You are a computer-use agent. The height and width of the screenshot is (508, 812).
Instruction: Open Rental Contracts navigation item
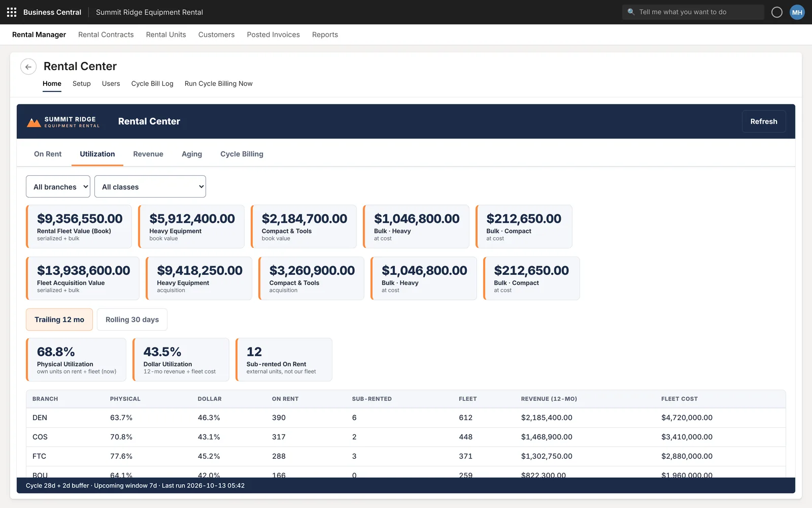(x=106, y=35)
